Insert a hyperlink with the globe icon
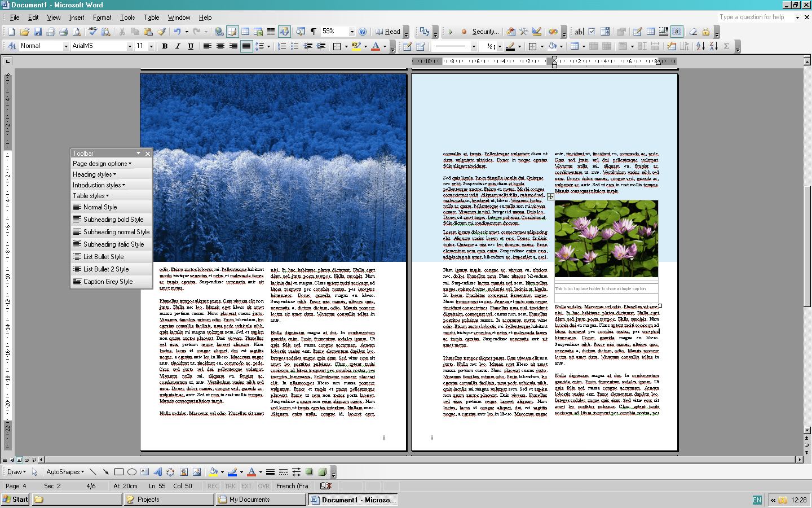 point(219,32)
